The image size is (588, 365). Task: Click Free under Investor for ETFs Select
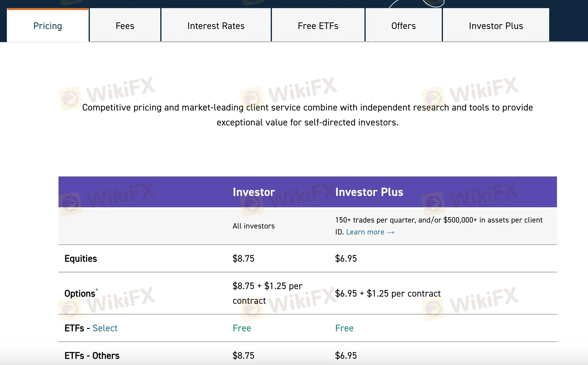pyautogui.click(x=242, y=328)
